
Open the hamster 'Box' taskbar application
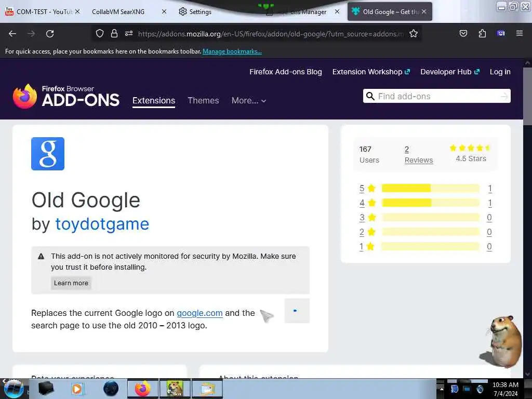tap(175, 389)
